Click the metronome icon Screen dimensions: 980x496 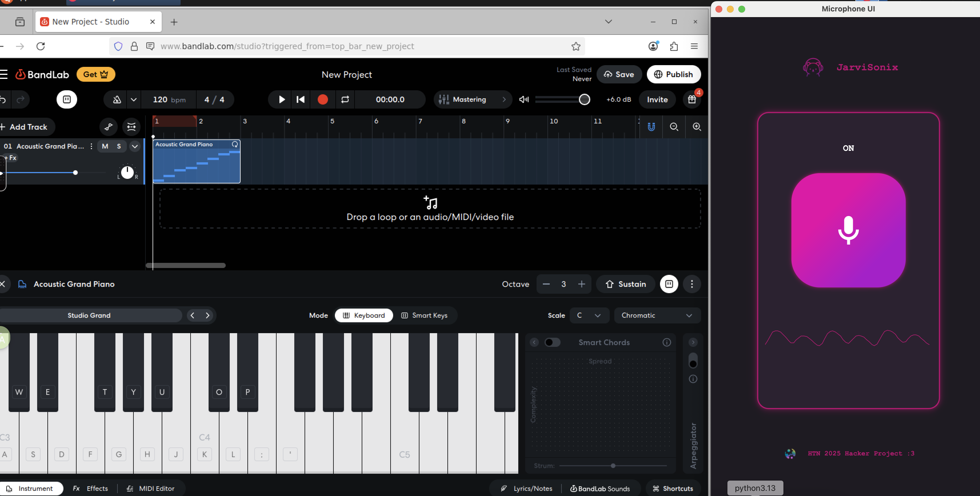[x=117, y=100]
